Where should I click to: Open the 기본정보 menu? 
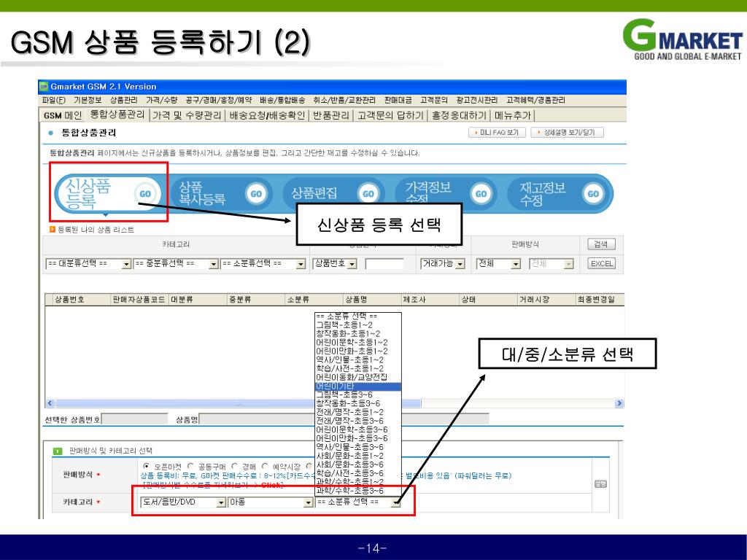click(88, 100)
